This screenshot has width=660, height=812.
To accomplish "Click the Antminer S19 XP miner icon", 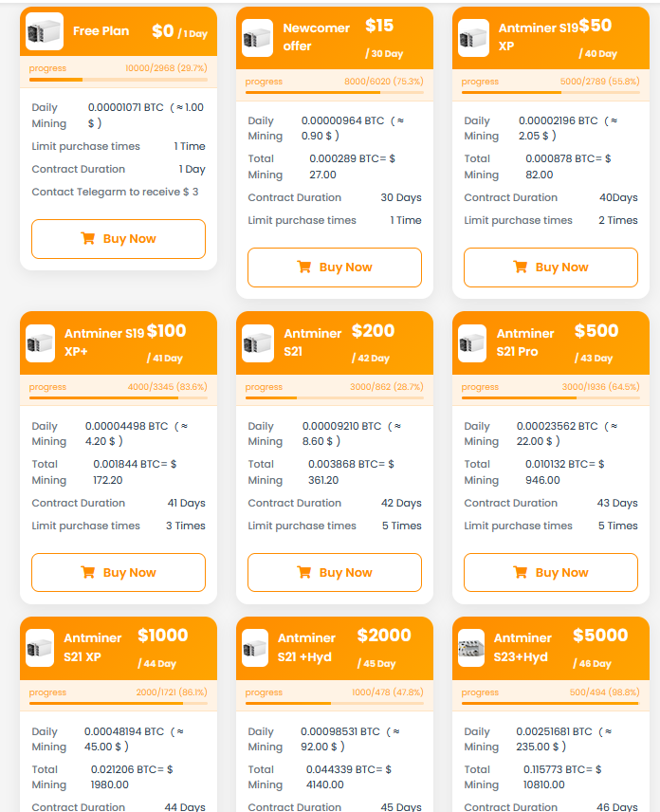I will (x=473, y=38).
